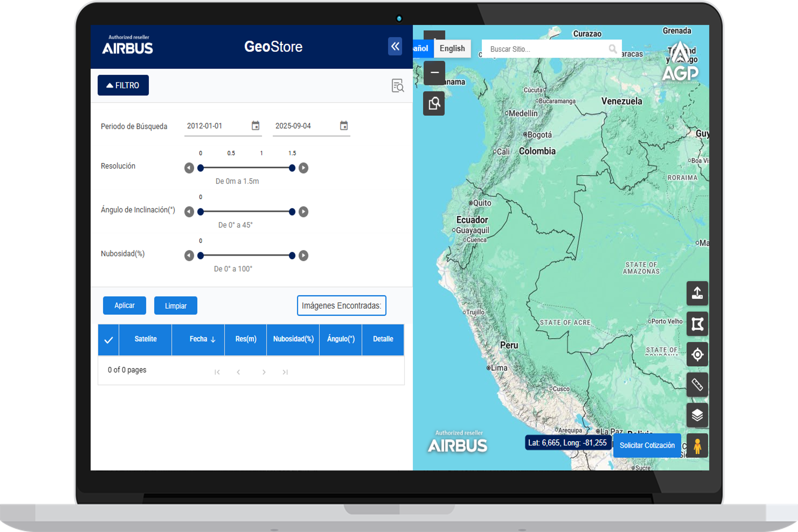Decrease Ángulo de Inclinación with left arrow

tap(189, 212)
